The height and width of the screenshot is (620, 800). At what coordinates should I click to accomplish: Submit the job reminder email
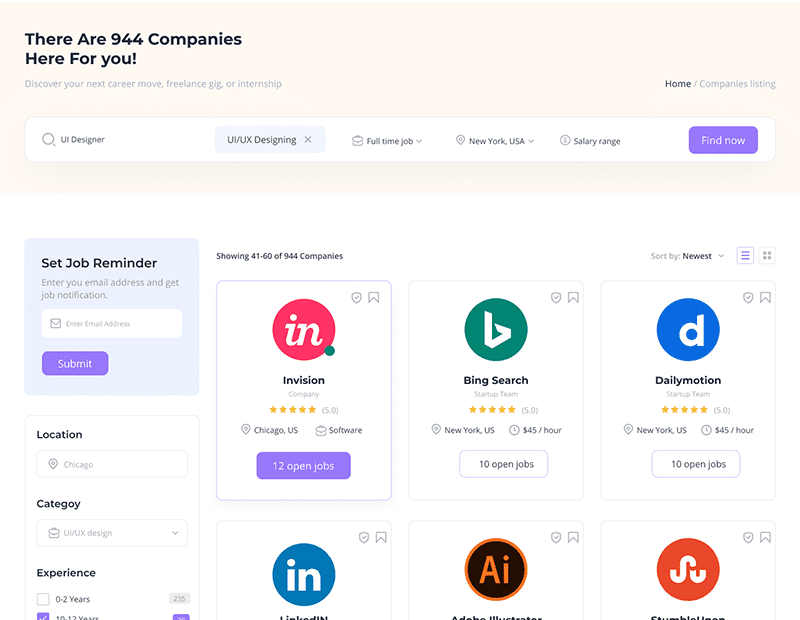75,363
